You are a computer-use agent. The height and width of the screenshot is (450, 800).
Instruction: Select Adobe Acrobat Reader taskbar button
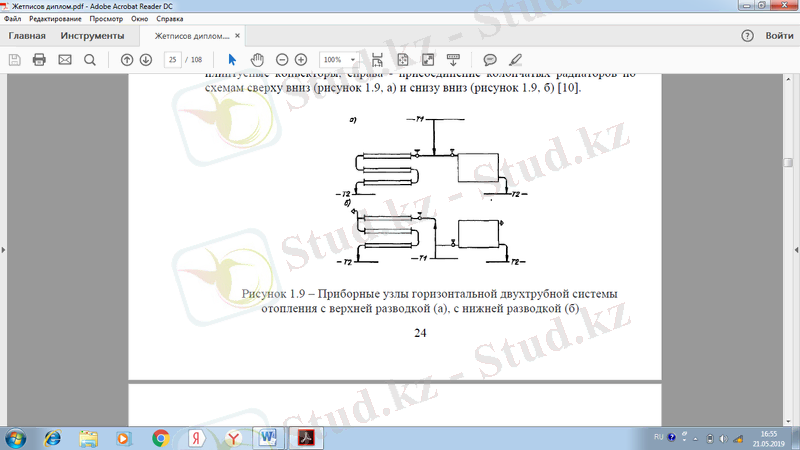click(306, 438)
